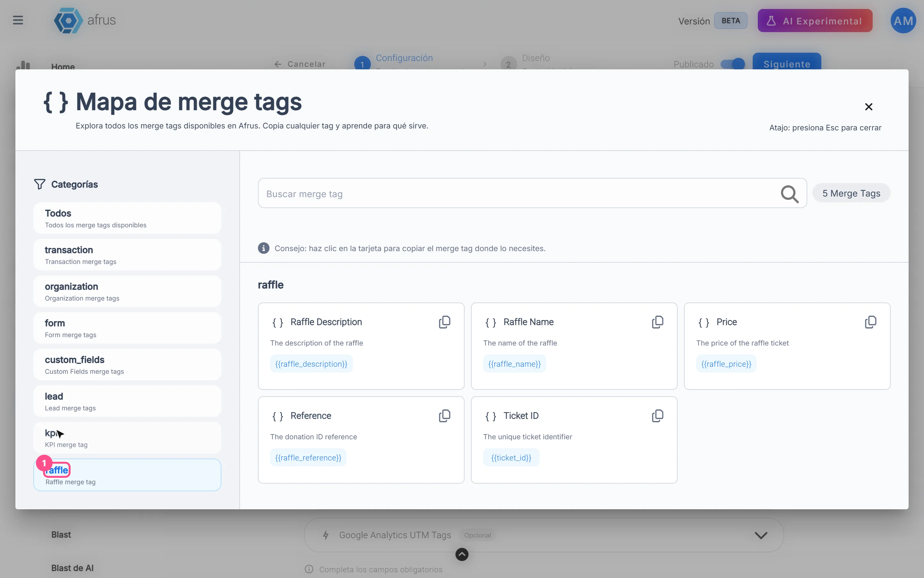Go to the Configuración step

(404, 58)
